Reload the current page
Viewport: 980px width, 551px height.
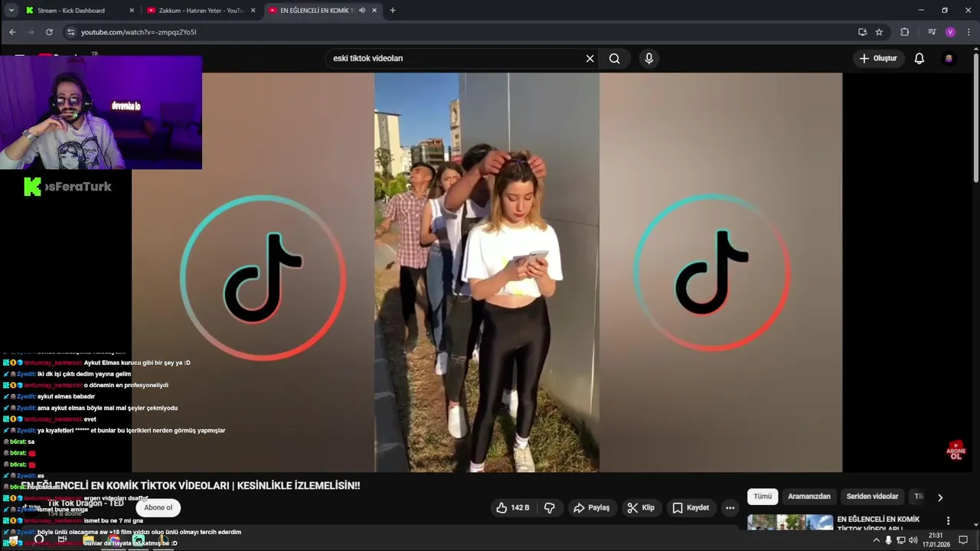[49, 32]
